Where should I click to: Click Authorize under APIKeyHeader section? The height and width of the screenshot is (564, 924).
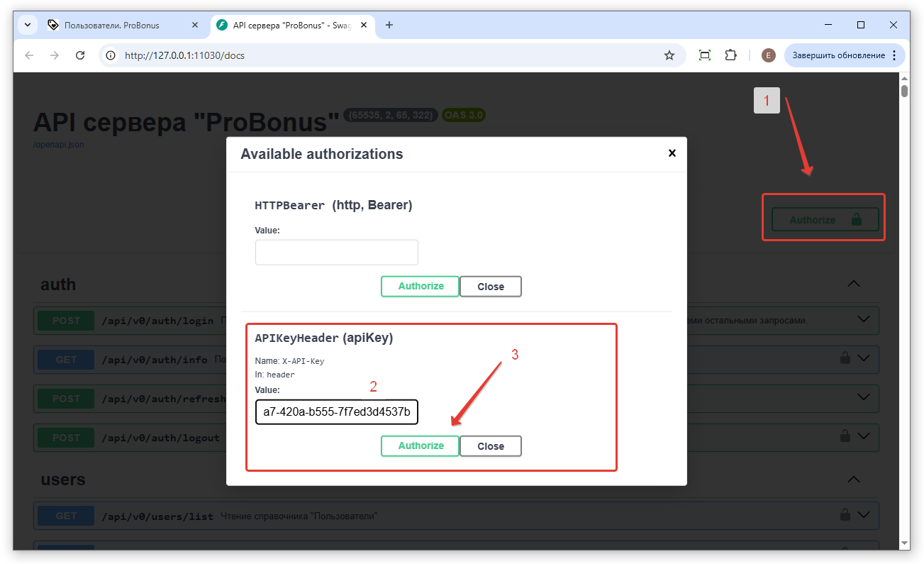tap(421, 446)
